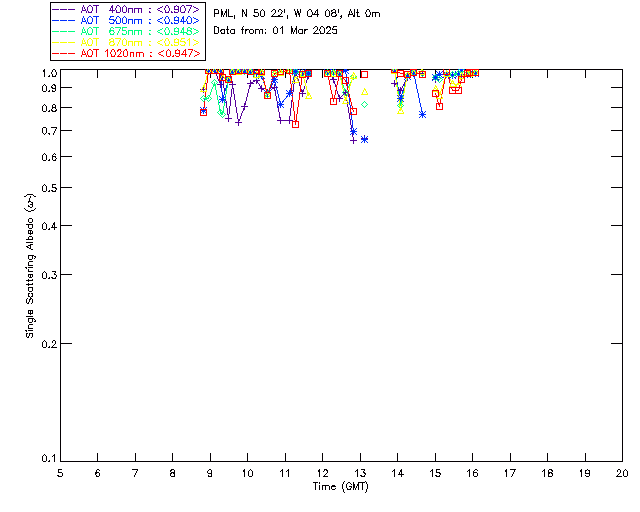Click the x-axis tick label 20
The image size is (640, 512).
pyautogui.click(x=622, y=473)
